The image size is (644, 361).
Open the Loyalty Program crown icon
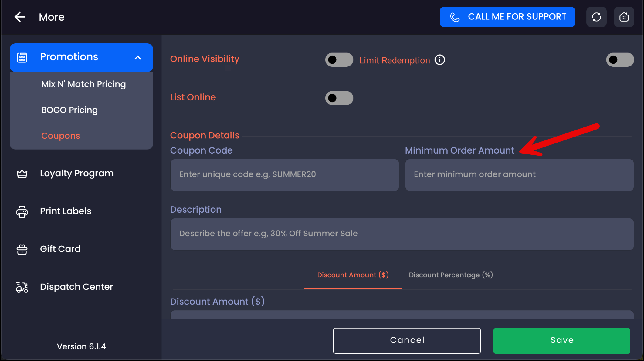click(22, 174)
